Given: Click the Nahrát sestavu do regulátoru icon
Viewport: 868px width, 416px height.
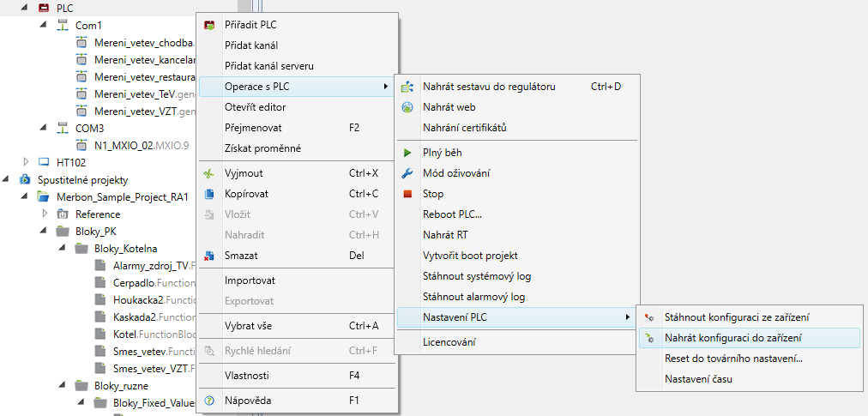Looking at the screenshot, I should coord(407,87).
